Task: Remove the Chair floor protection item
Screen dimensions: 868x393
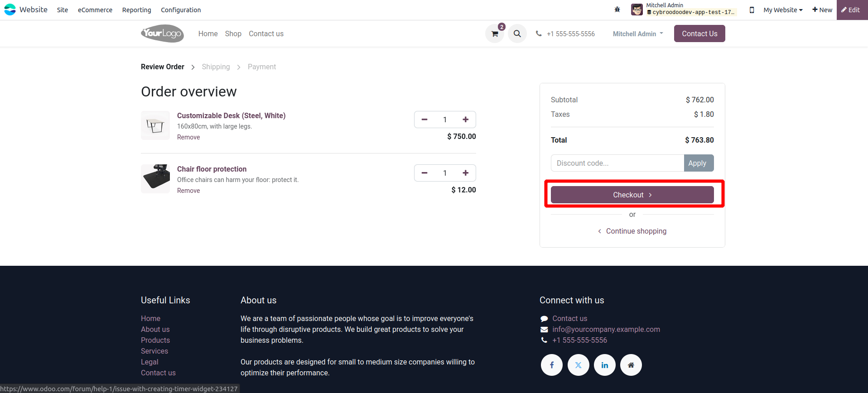Action: [188, 191]
